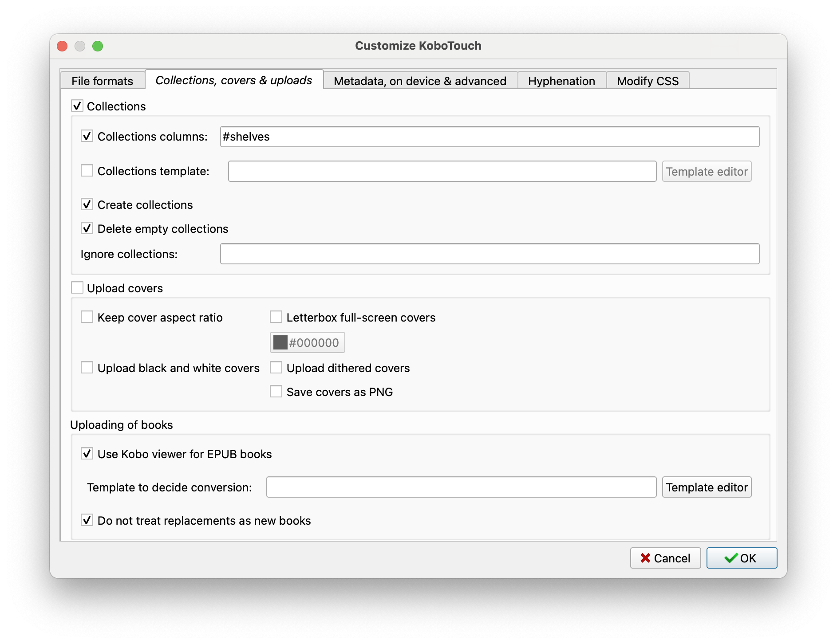The width and height of the screenshot is (837, 644).
Task: Click the Template to decide conversion field
Action: [461, 487]
